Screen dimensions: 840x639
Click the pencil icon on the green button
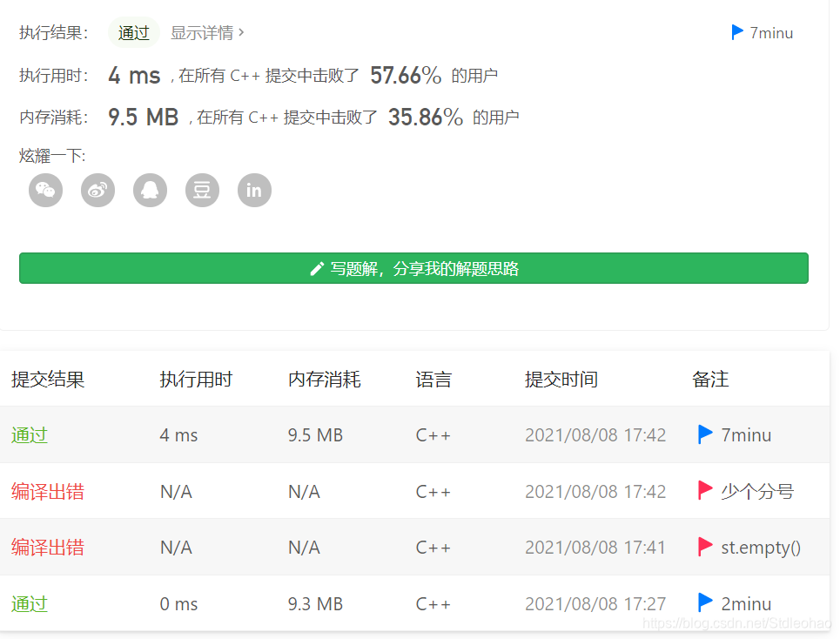tap(317, 269)
